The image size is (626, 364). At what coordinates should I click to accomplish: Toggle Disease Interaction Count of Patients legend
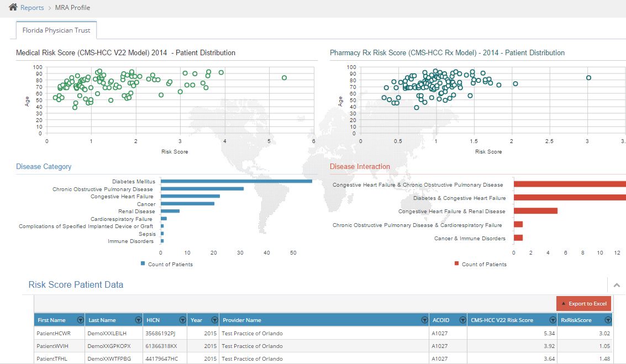click(480, 264)
